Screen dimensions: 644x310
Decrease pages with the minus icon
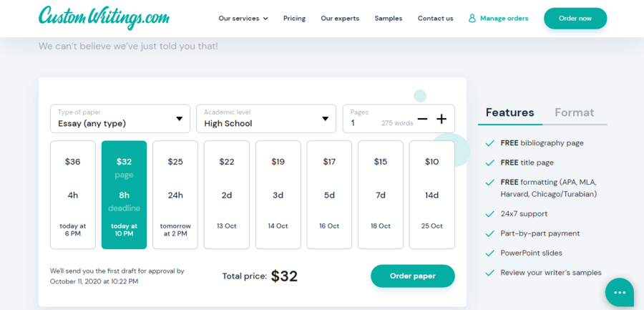pos(422,120)
